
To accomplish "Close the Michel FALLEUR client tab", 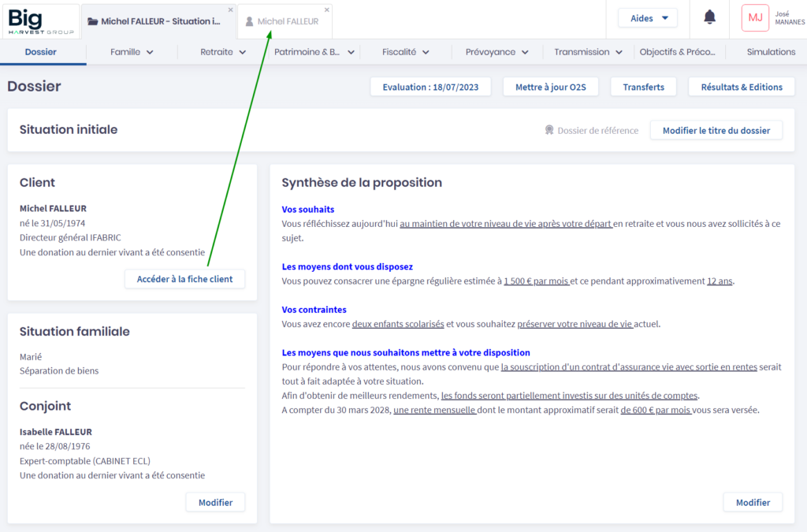I will [327, 9].
